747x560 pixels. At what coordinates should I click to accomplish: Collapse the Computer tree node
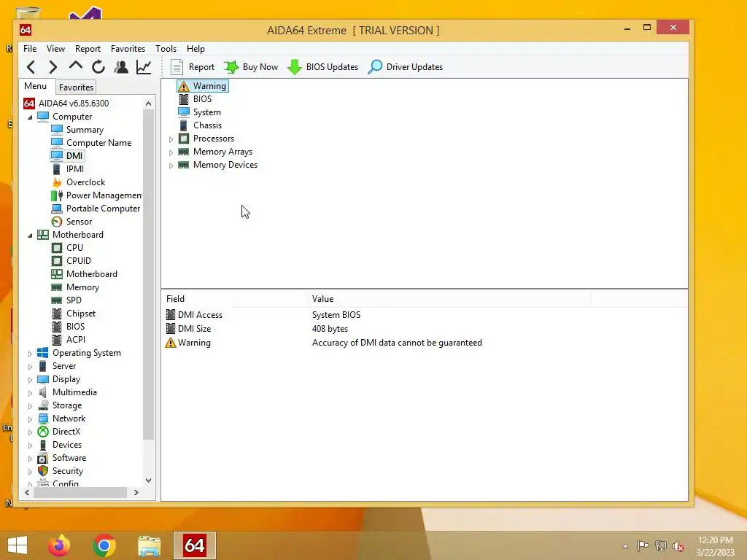(30, 117)
